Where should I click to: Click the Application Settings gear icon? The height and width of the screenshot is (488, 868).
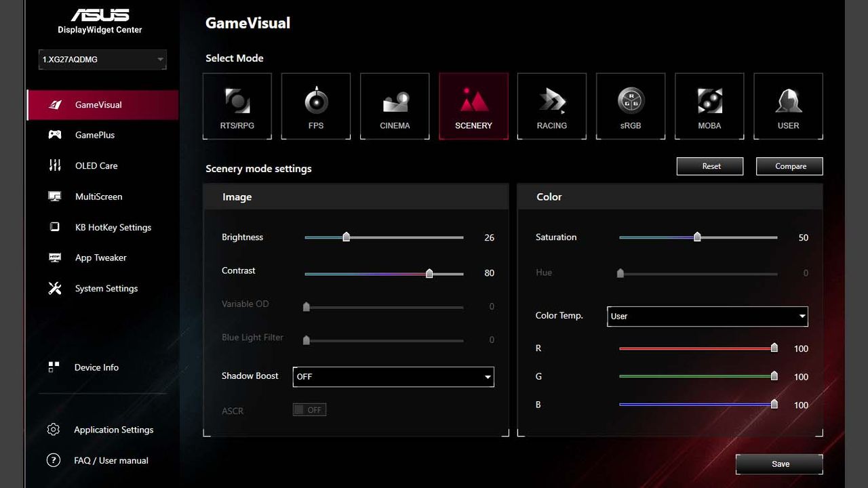[54, 430]
